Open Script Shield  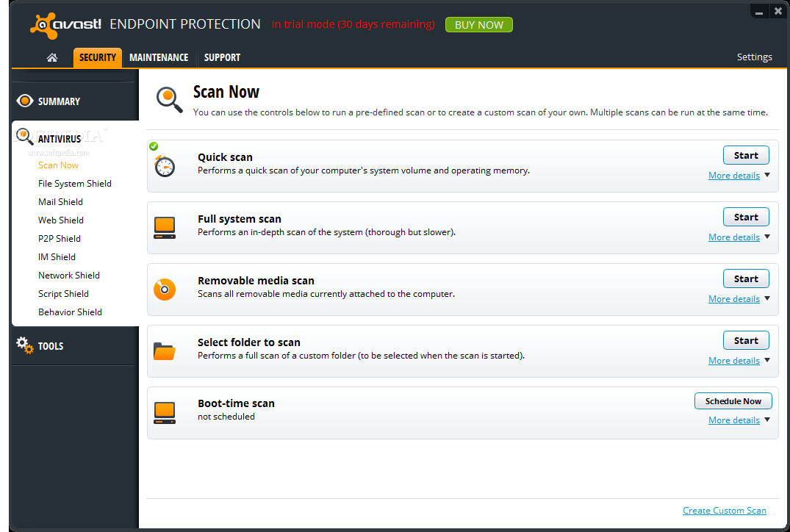coord(63,294)
